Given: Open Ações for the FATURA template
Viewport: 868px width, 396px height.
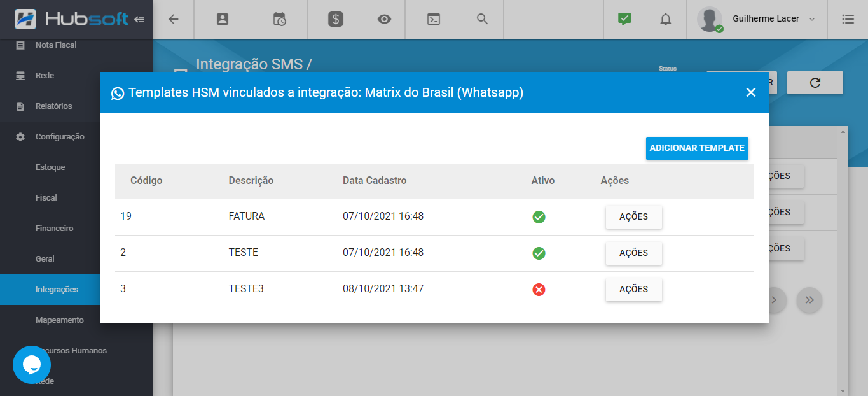Looking at the screenshot, I should 634,216.
